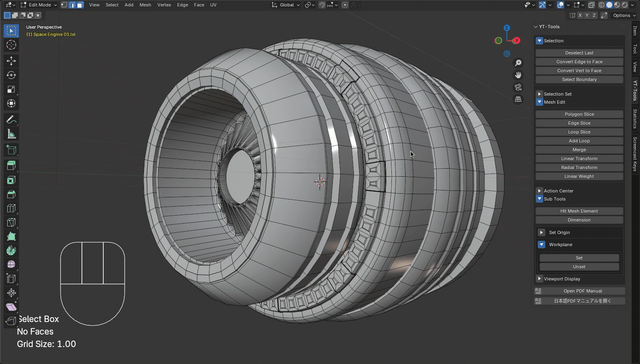This screenshot has width=640, height=364.
Task: Click the Polygon Slice button
Action: pos(579,114)
